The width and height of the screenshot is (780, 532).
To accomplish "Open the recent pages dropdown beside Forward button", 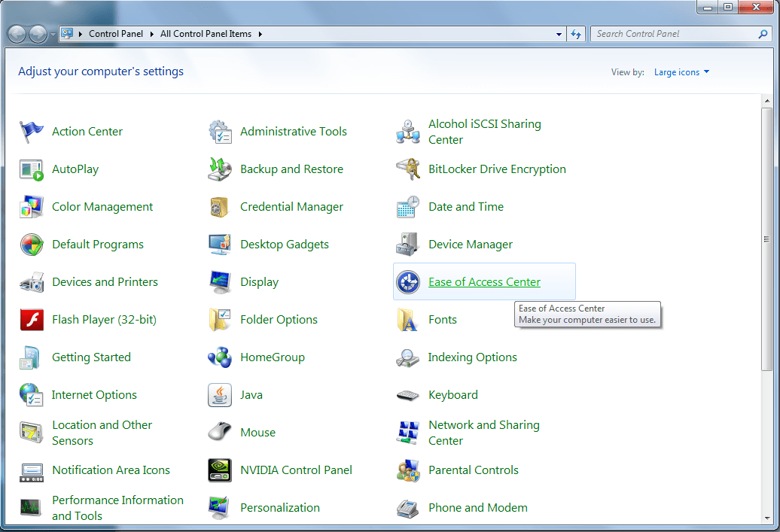I will 53,35.
